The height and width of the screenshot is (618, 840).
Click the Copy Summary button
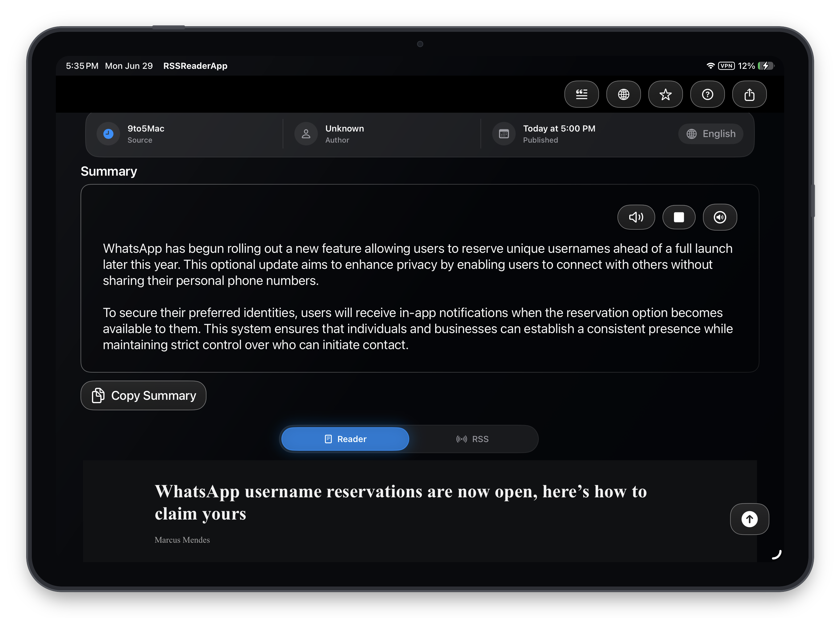pos(143,395)
